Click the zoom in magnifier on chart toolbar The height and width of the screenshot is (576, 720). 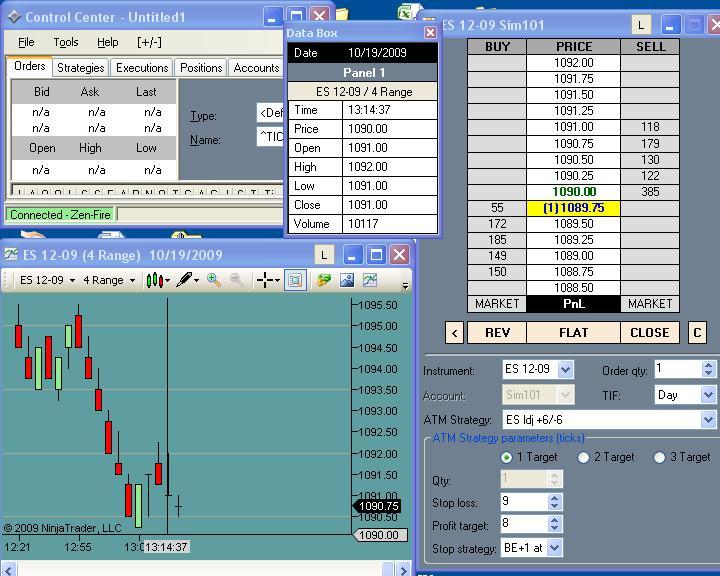[214, 280]
